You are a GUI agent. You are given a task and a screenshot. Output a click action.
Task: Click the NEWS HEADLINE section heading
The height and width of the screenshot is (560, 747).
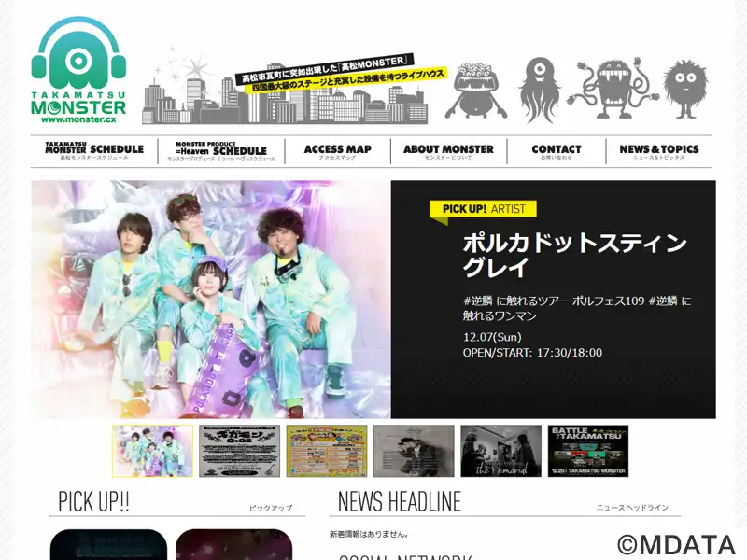(x=400, y=501)
